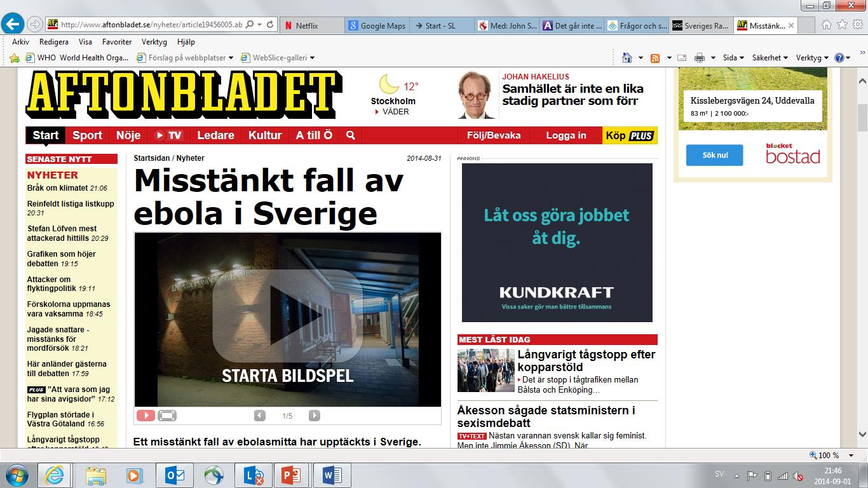Screen dimensions: 868x488
Task: Click the WHO World Health Organization favorite
Action: click(x=76, y=58)
